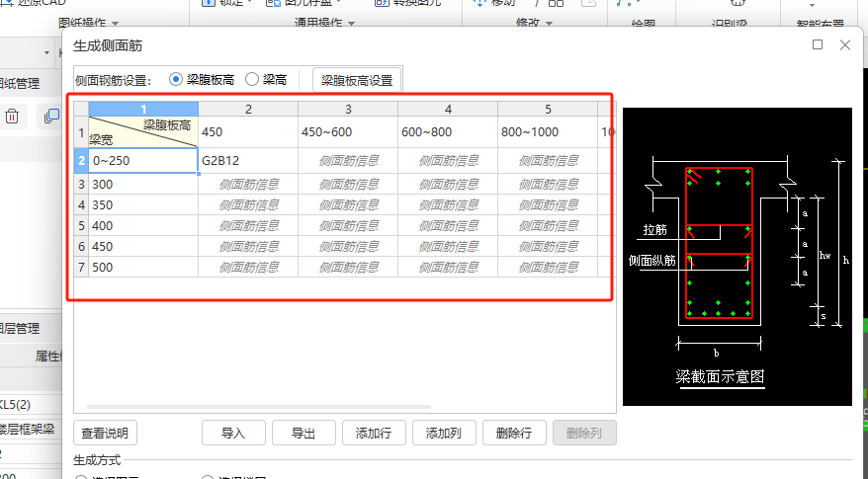Screen dimensions: 868x479
Task: Click the 450~600 web height header cell
Action: pyautogui.click(x=348, y=131)
